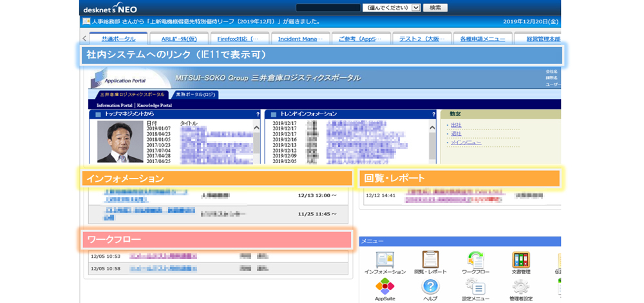The width and height of the screenshot is (644, 303).
Task: Click the 11/25 11:45 ~ information entry
Action: 218,214
